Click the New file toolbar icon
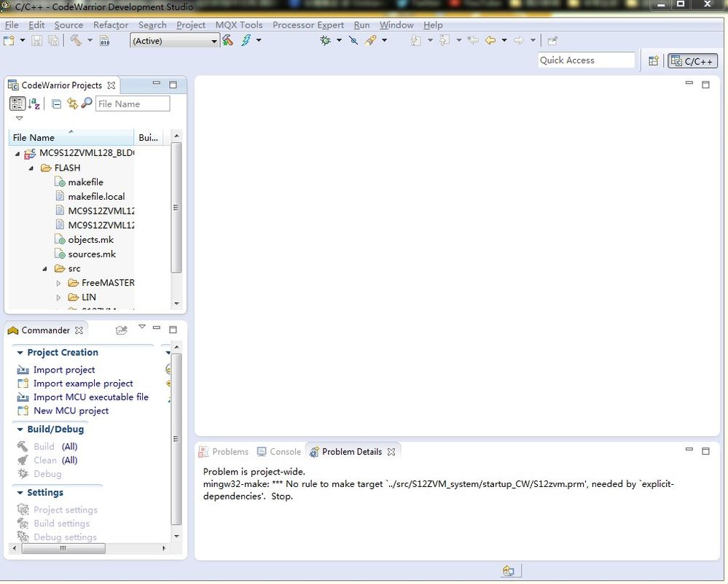The height and width of the screenshot is (584, 728). [x=9, y=41]
